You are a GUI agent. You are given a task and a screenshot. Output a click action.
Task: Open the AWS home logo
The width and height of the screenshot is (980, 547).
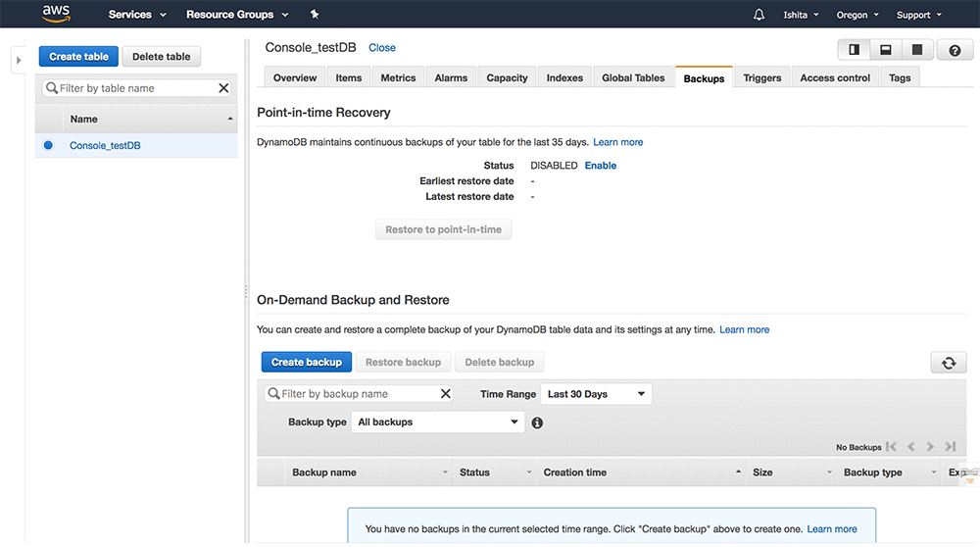[56, 13]
